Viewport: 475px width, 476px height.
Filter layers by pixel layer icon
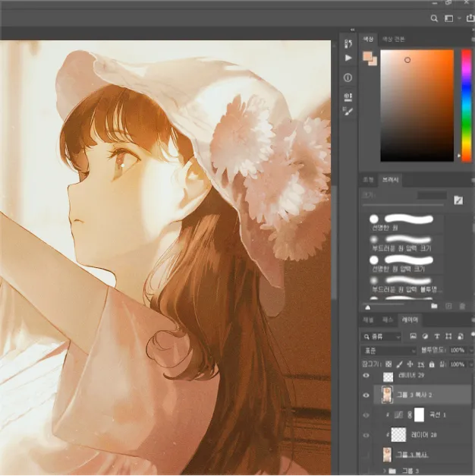(x=413, y=336)
